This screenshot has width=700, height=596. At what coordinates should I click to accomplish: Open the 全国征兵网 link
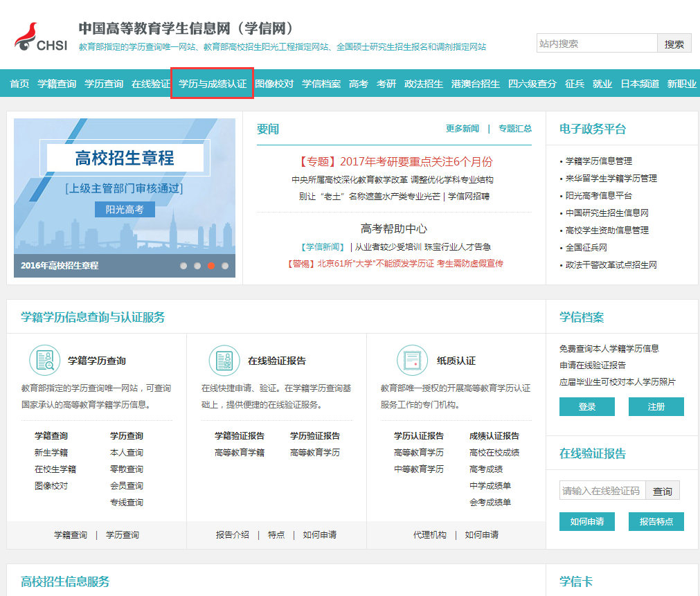pyautogui.click(x=586, y=247)
